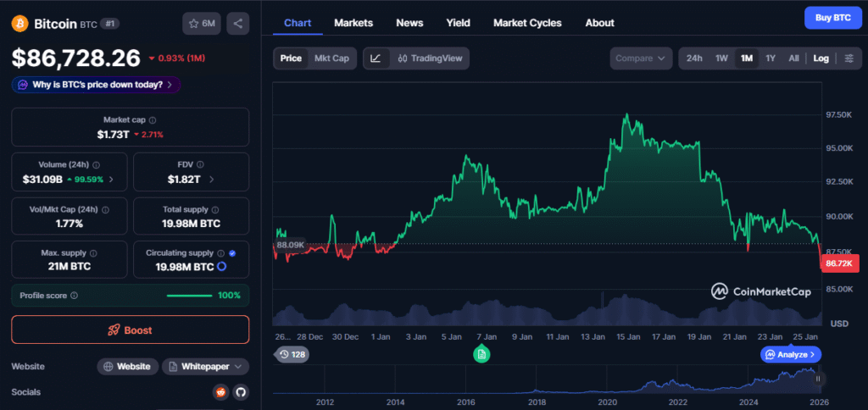Expand the Compare dropdown

click(640, 58)
